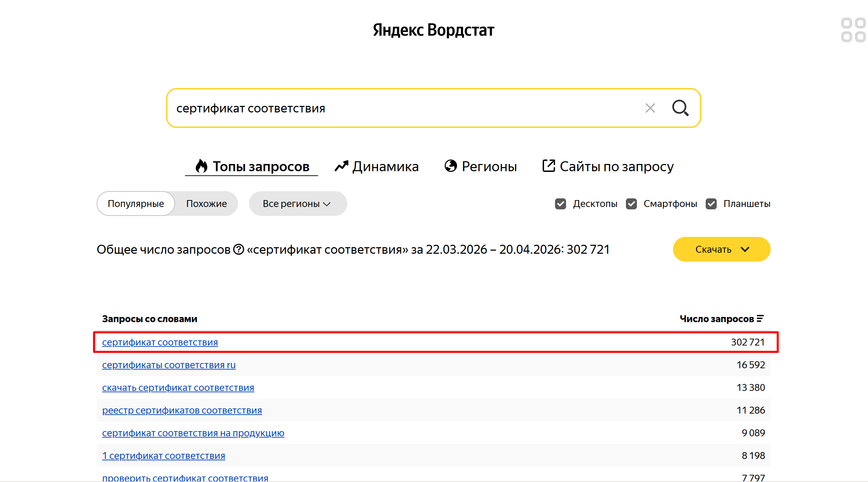The image size is (868, 482).
Task: Open the Сайты по запросу tab
Action: point(608,166)
